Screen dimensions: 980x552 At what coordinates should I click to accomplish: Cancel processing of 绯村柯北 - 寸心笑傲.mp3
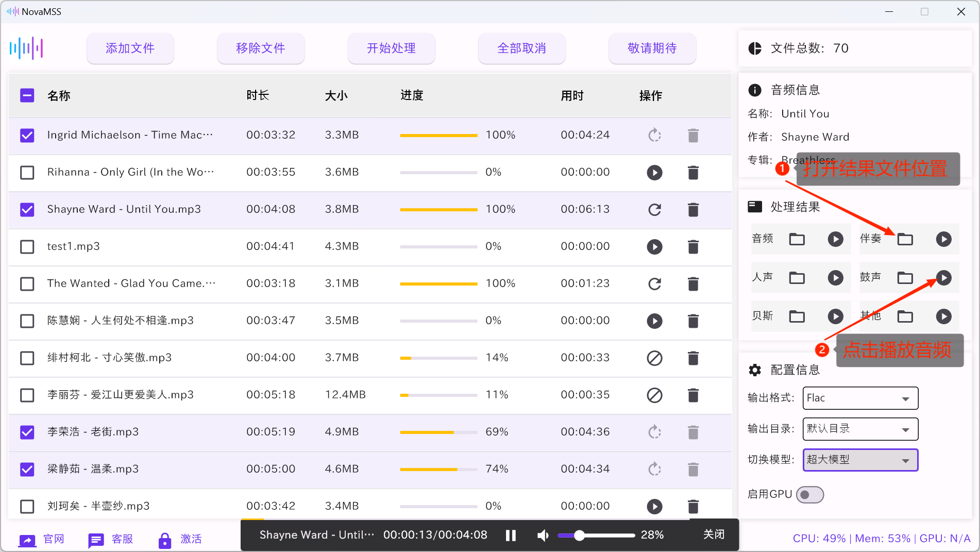click(654, 358)
